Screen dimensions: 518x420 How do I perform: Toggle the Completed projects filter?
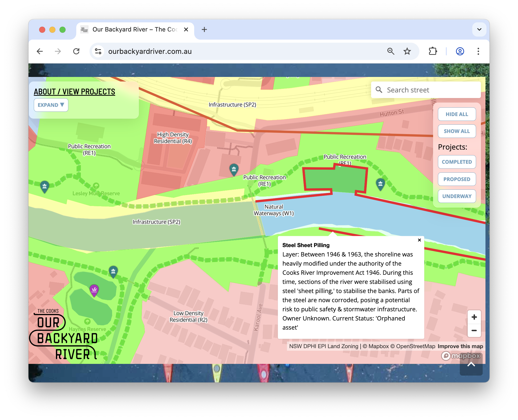click(x=457, y=162)
